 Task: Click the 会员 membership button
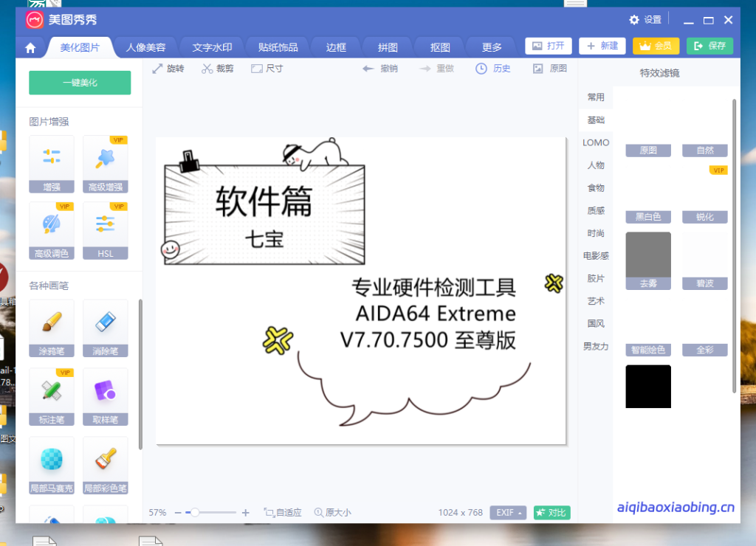656,46
